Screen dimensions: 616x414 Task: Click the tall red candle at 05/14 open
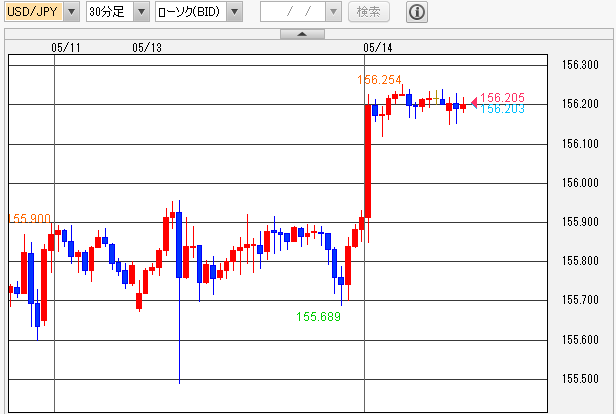pyautogui.click(x=368, y=161)
